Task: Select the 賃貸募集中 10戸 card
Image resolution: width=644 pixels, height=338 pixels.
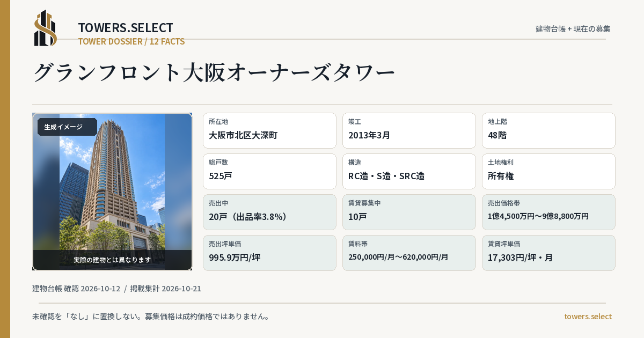Action: click(x=409, y=212)
